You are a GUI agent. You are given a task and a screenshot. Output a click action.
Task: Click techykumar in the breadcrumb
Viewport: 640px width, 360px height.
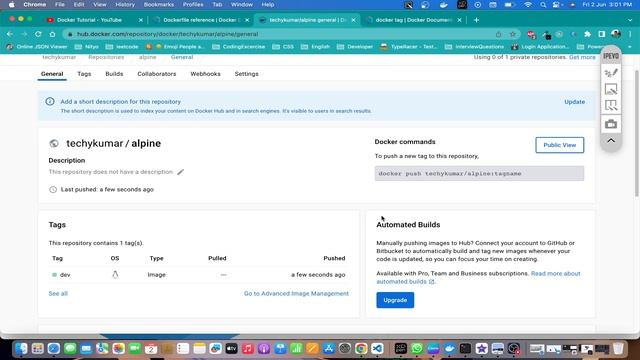click(x=59, y=57)
